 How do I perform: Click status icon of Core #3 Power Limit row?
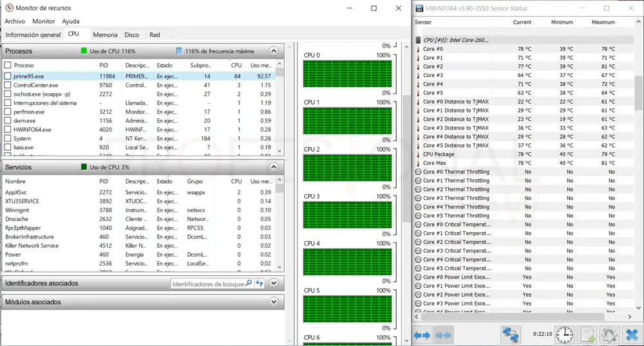click(418, 304)
